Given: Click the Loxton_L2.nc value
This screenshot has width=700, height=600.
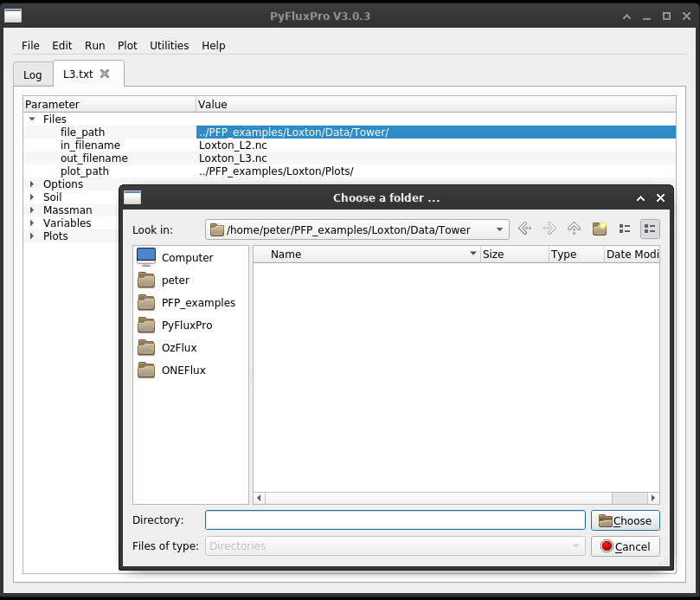Looking at the screenshot, I should pyautogui.click(x=233, y=145).
